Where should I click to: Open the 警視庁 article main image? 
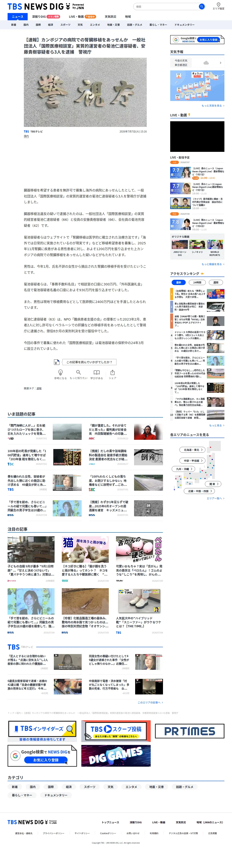click(85, 92)
